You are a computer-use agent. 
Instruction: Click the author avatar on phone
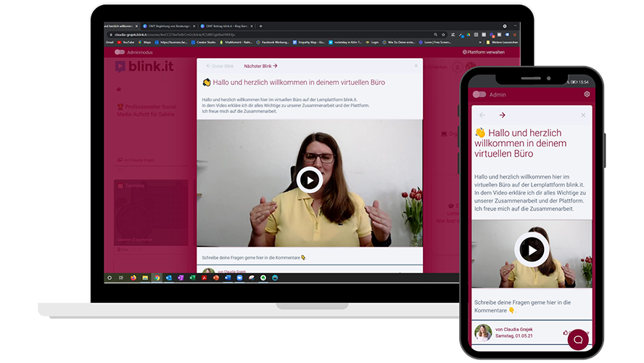[x=483, y=333]
